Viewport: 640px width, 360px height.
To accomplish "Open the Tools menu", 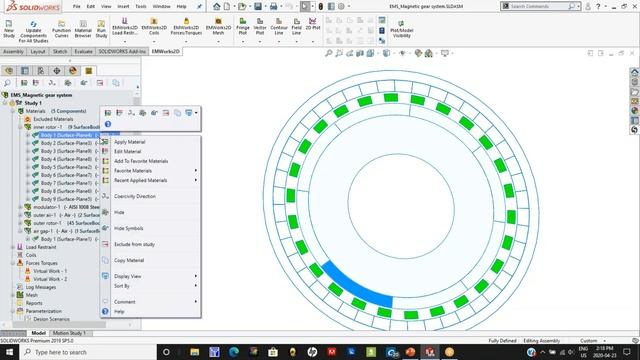I will pyautogui.click(x=141, y=7).
